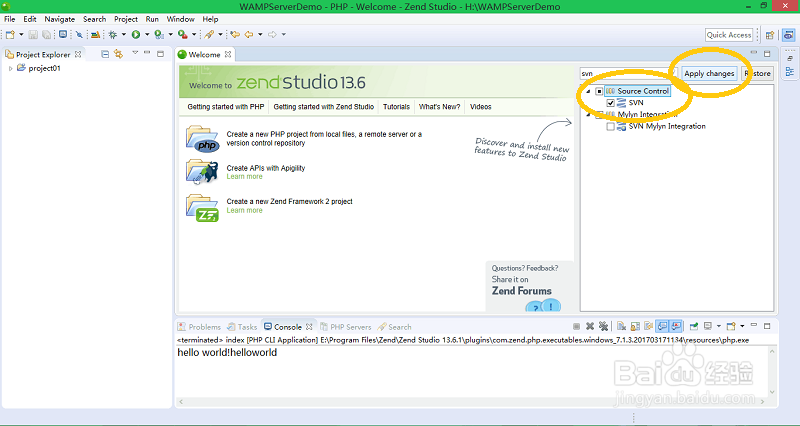Click the Apply changes button
Viewport: 800px width, 426px height.
pos(709,73)
